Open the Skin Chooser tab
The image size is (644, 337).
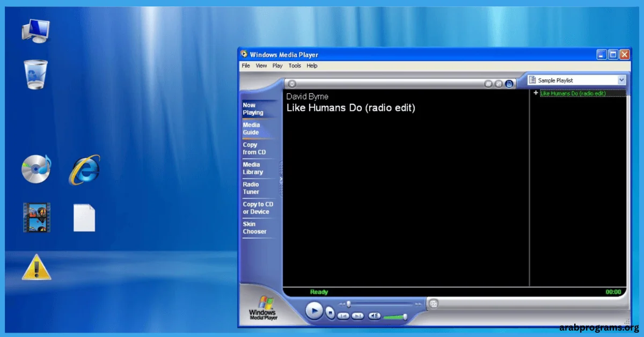259,228
